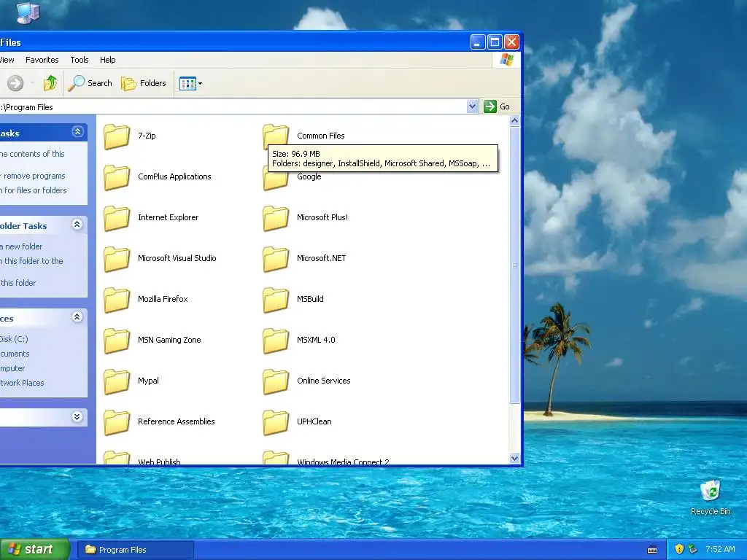This screenshot has height=560, width=747.
Task: Click the security shield tray icon
Action: (x=679, y=550)
